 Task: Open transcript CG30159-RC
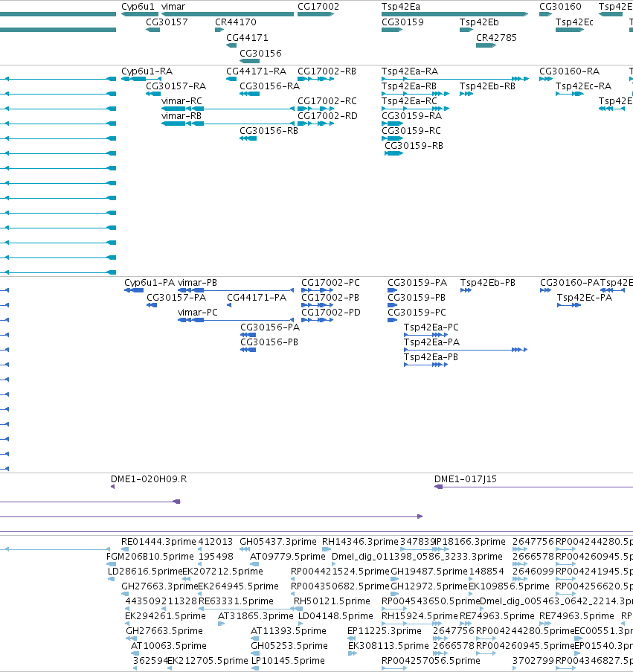(411, 131)
